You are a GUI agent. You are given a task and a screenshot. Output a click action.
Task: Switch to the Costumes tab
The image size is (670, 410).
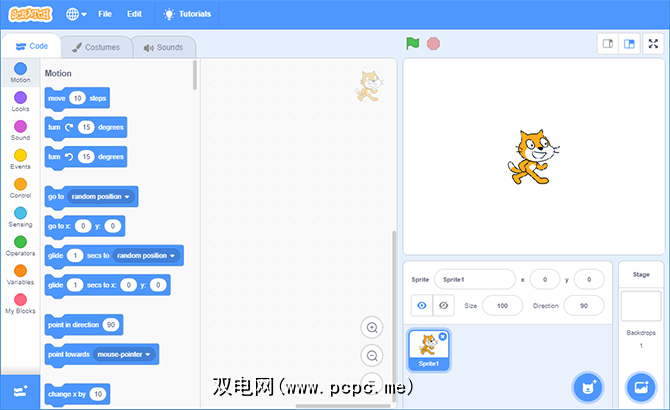96,47
